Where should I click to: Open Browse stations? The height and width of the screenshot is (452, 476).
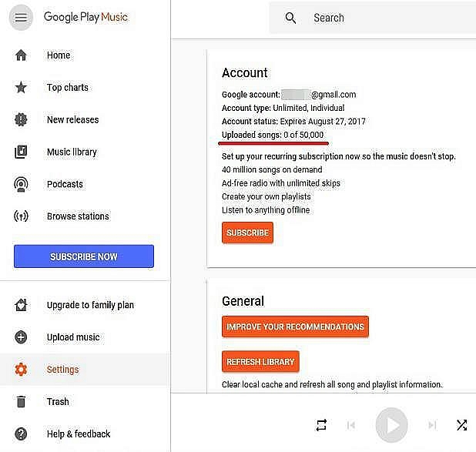78,216
